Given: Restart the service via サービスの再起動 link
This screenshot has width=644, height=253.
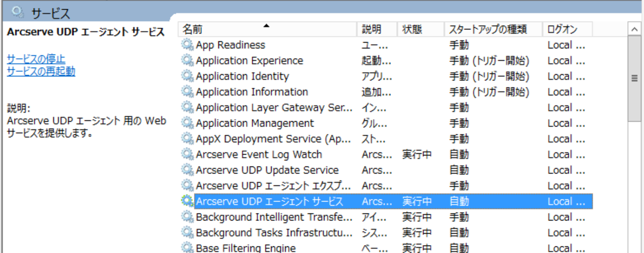Looking at the screenshot, I should point(41,71).
